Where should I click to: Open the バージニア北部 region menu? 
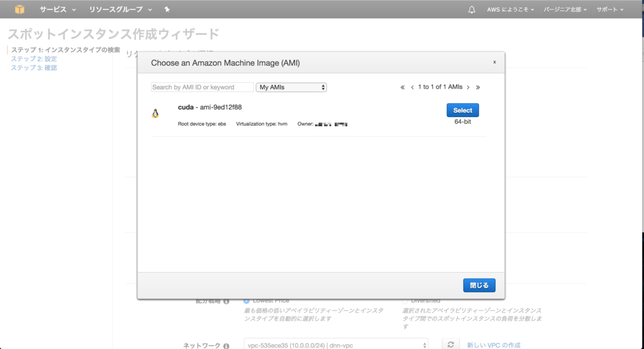565,9
